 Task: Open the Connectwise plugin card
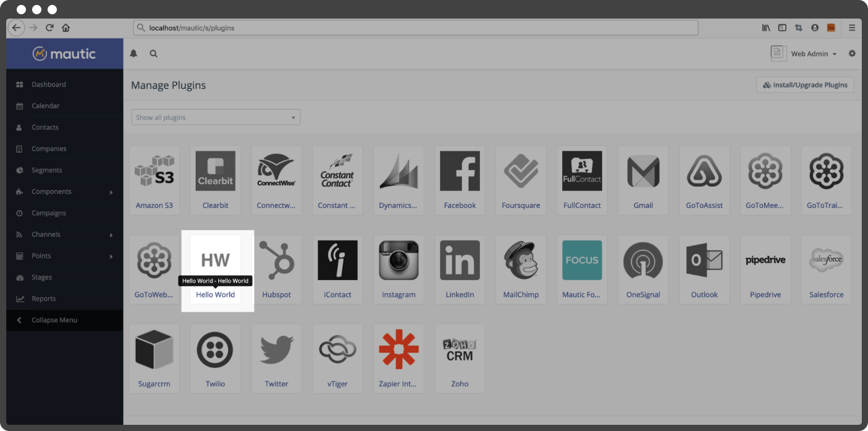click(x=277, y=180)
